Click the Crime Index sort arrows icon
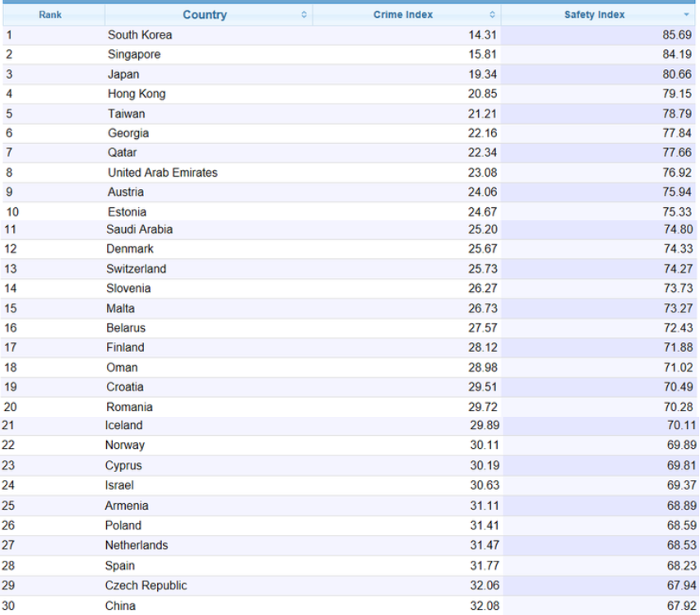Viewport: 700px width, 615px height. [493, 15]
